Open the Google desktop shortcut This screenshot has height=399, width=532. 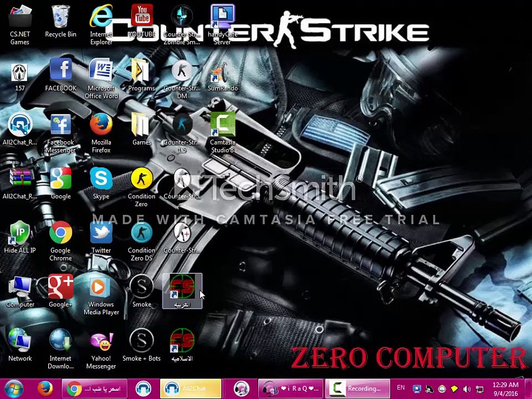pos(61,183)
